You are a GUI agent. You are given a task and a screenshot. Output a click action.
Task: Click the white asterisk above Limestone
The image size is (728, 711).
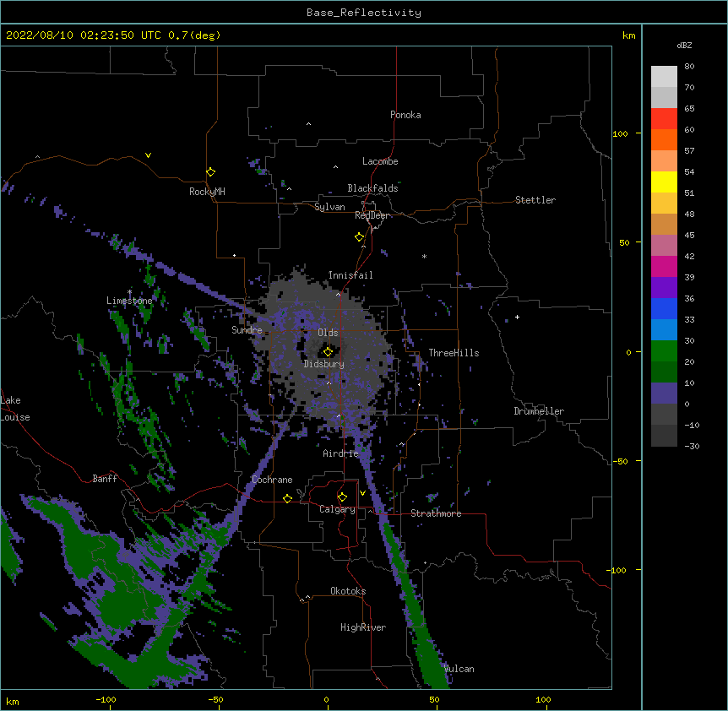coord(129,292)
